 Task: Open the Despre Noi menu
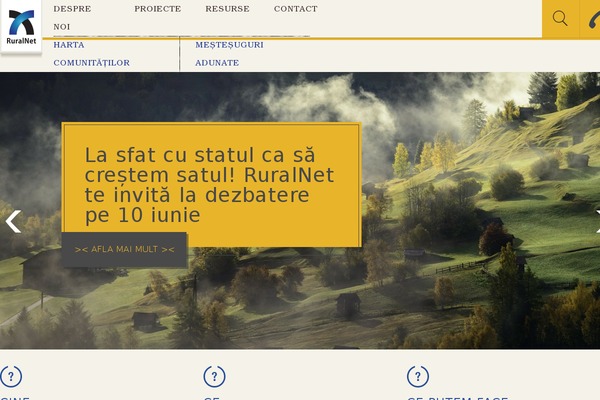click(72, 17)
